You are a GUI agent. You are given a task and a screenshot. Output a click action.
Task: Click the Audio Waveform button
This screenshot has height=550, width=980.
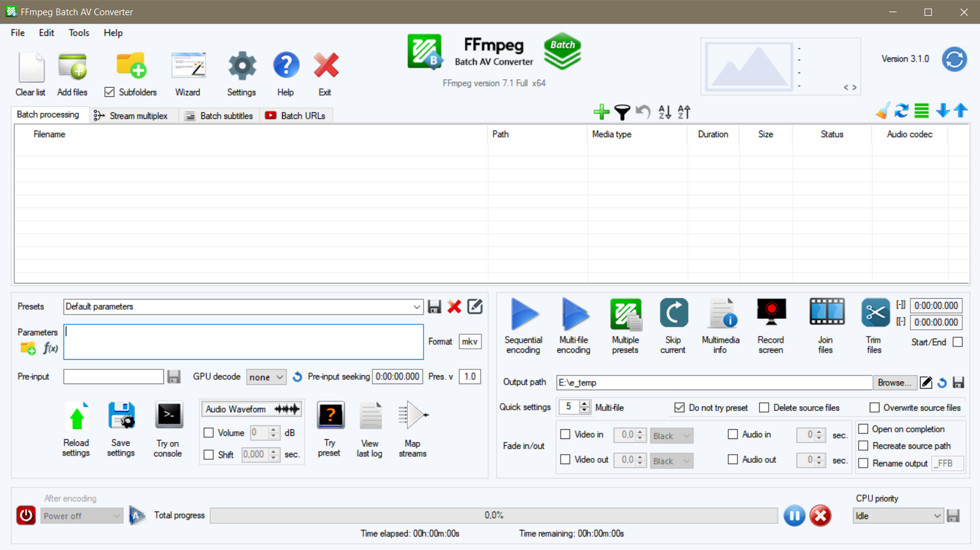[252, 409]
